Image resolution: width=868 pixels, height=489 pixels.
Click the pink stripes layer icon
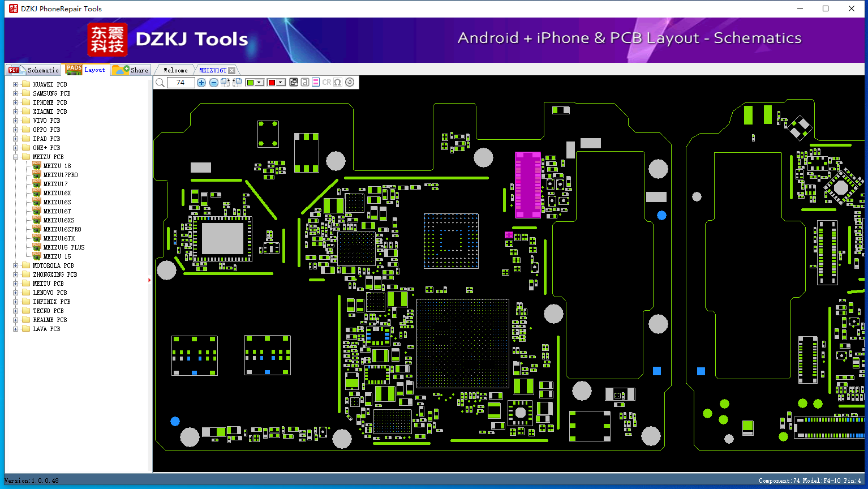pyautogui.click(x=316, y=83)
